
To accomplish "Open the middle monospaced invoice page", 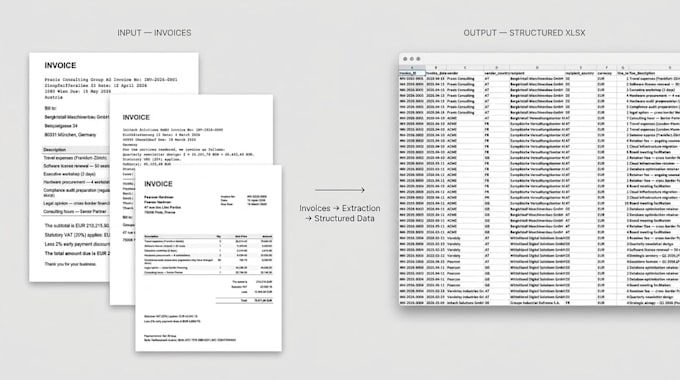I will 191,130.
